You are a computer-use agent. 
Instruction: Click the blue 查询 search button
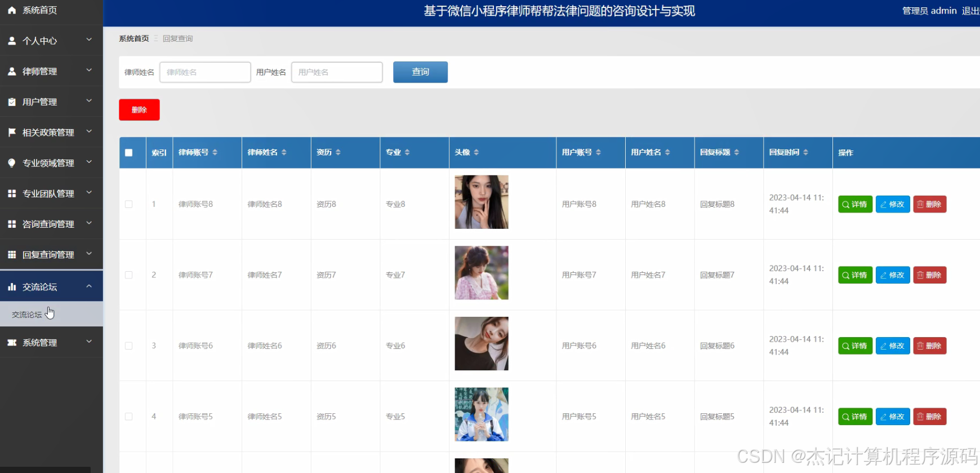[x=420, y=72]
